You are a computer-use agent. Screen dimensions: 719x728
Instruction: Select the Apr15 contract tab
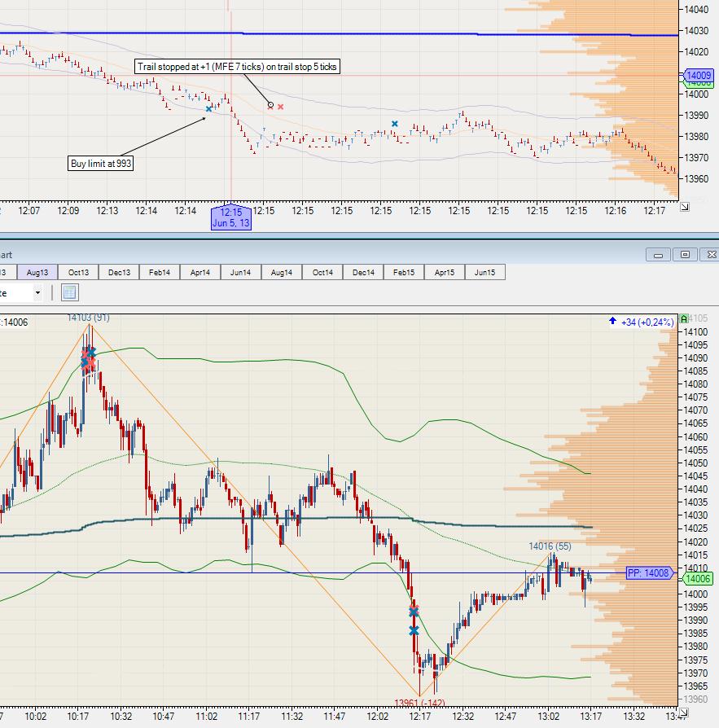[445, 273]
